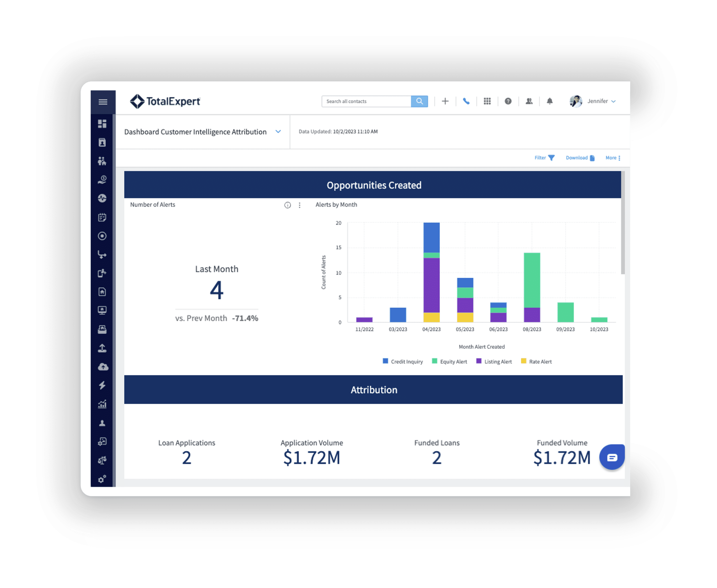Viewport: 717px width, 588px height.
Task: Select Jennifer user account dropdown
Action: (593, 101)
